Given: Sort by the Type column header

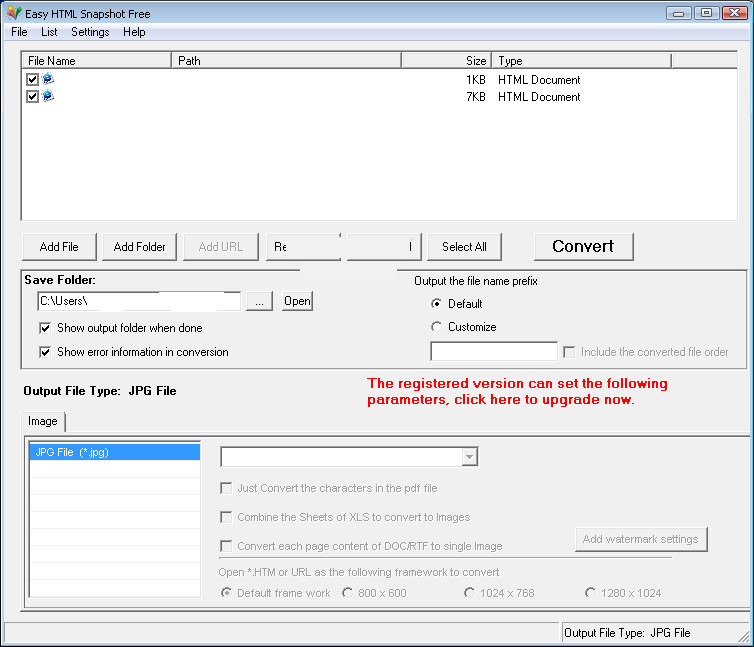Looking at the screenshot, I should point(581,61).
